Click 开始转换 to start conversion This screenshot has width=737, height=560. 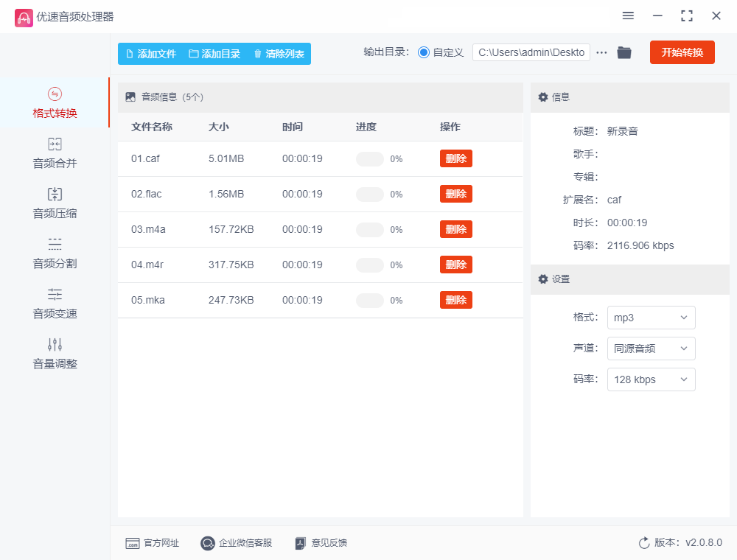682,52
